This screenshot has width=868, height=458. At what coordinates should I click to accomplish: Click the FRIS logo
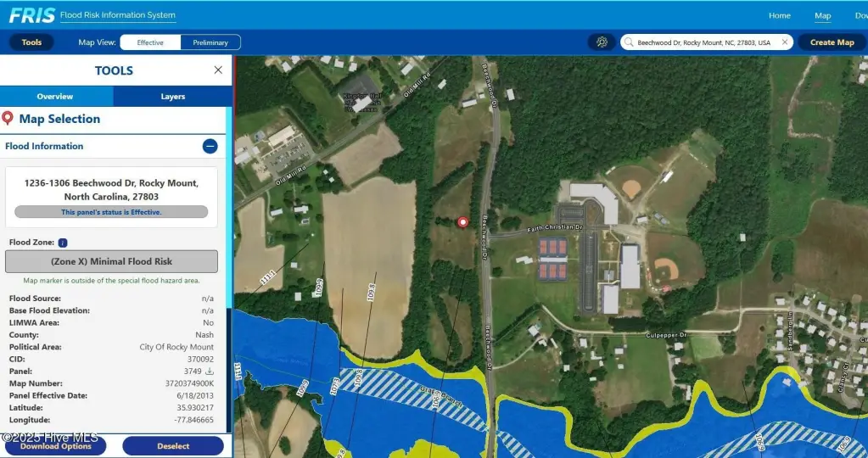tap(32, 15)
